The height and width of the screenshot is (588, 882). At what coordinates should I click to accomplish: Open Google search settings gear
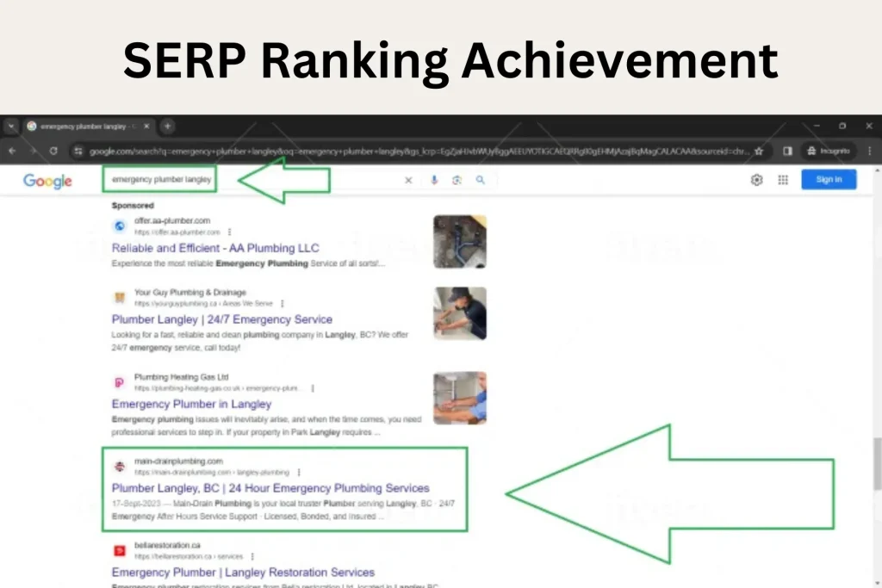point(756,180)
